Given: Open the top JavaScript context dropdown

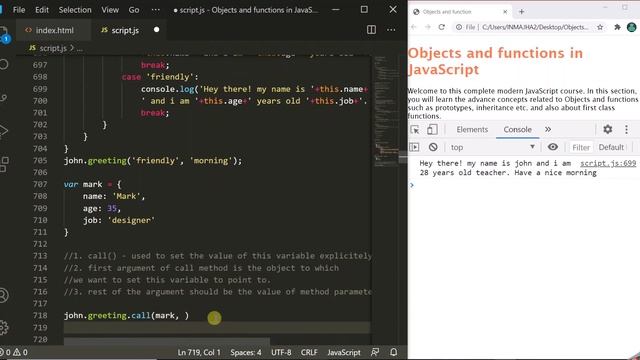Looking at the screenshot, I should pyautogui.click(x=492, y=147).
